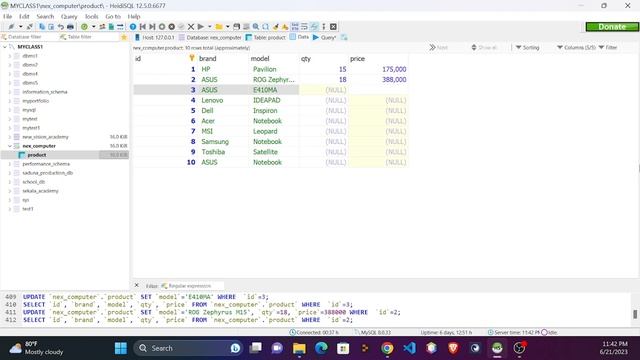Open the Search menu

(x=45, y=16)
